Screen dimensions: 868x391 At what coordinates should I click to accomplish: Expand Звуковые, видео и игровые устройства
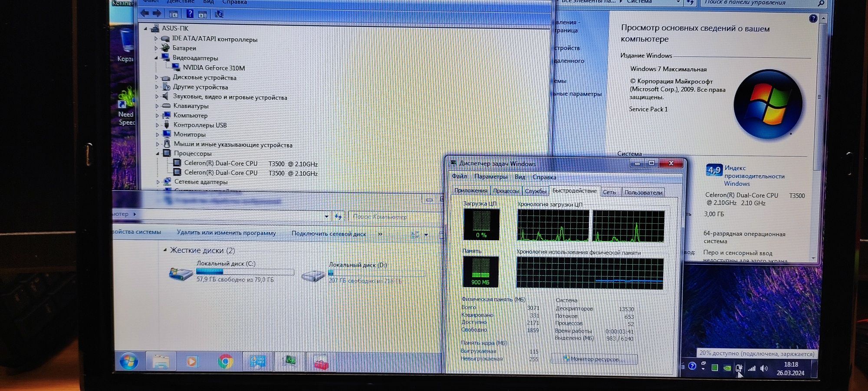pos(157,96)
